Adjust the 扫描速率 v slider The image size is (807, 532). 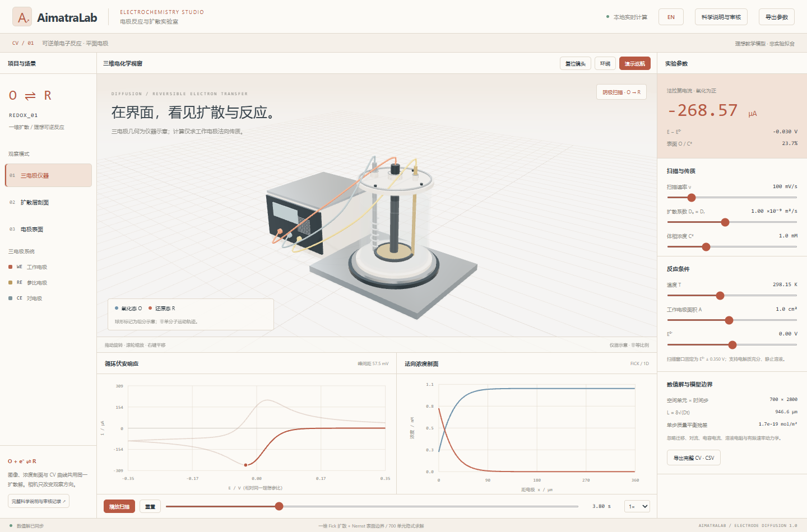(x=732, y=197)
